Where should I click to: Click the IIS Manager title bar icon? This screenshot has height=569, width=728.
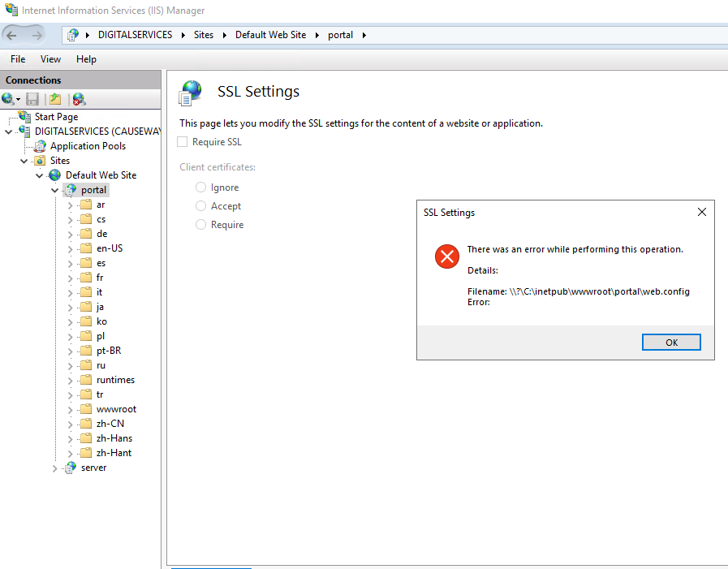point(11,10)
